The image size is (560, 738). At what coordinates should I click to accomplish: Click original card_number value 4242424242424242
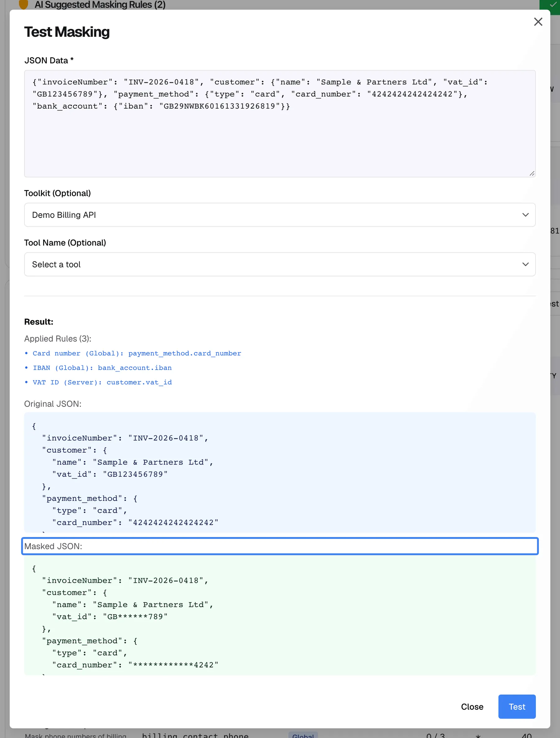click(x=173, y=522)
